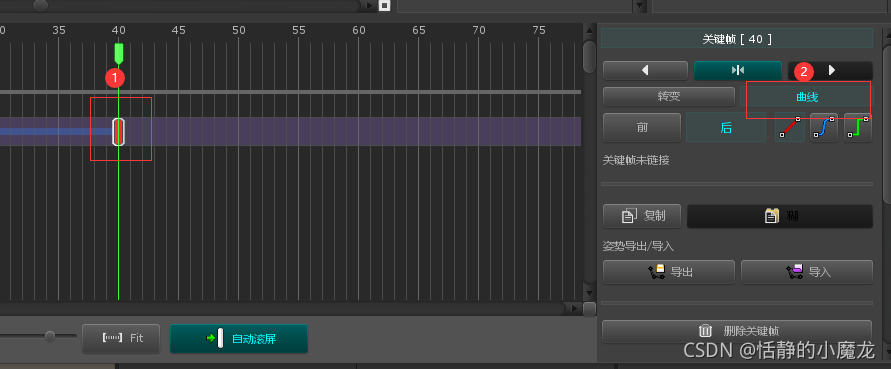
Task: Click frame 60 on timeline ruler
Action: pyautogui.click(x=359, y=30)
